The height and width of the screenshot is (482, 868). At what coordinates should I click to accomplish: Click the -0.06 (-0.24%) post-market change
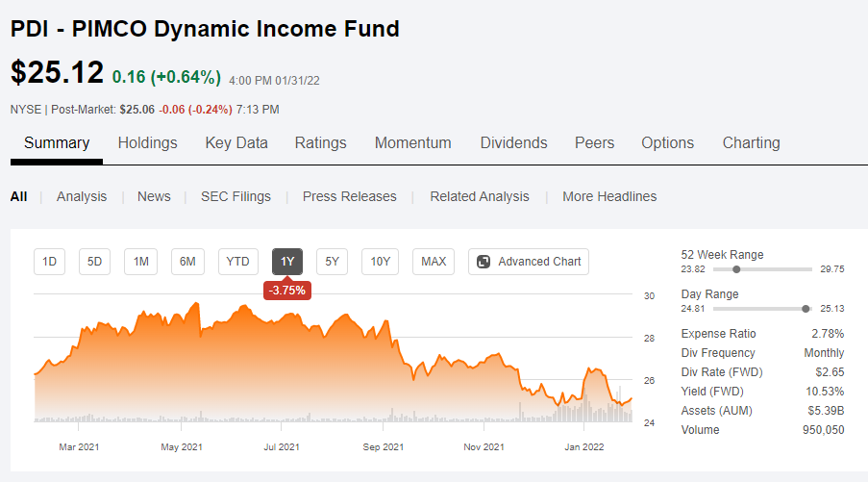point(195,110)
